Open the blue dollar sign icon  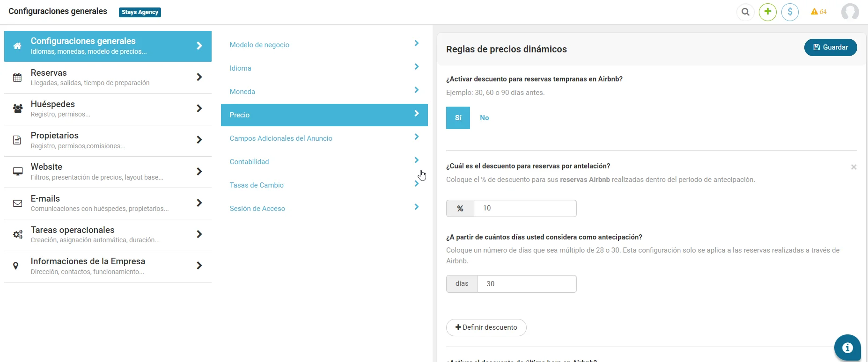tap(790, 12)
